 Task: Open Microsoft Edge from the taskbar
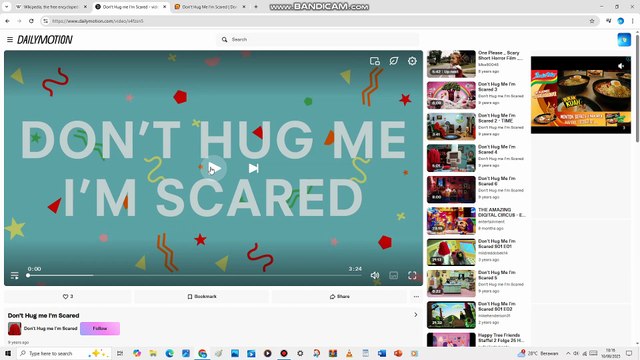click(169, 353)
